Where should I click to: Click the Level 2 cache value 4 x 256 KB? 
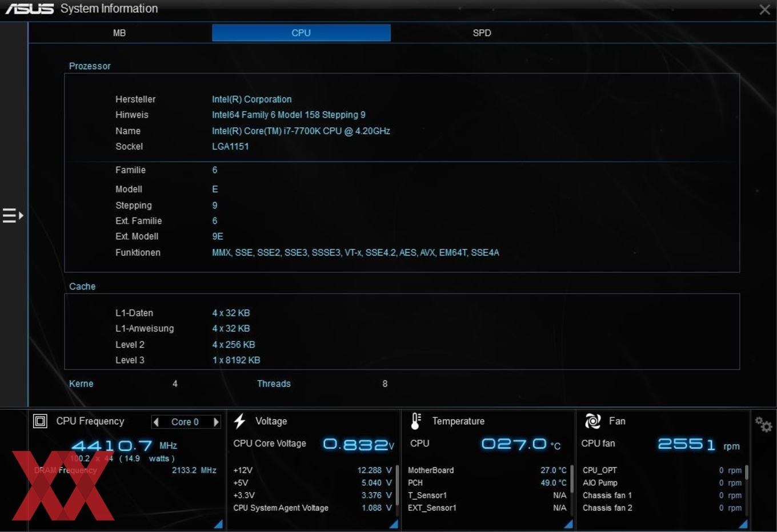coord(234,345)
